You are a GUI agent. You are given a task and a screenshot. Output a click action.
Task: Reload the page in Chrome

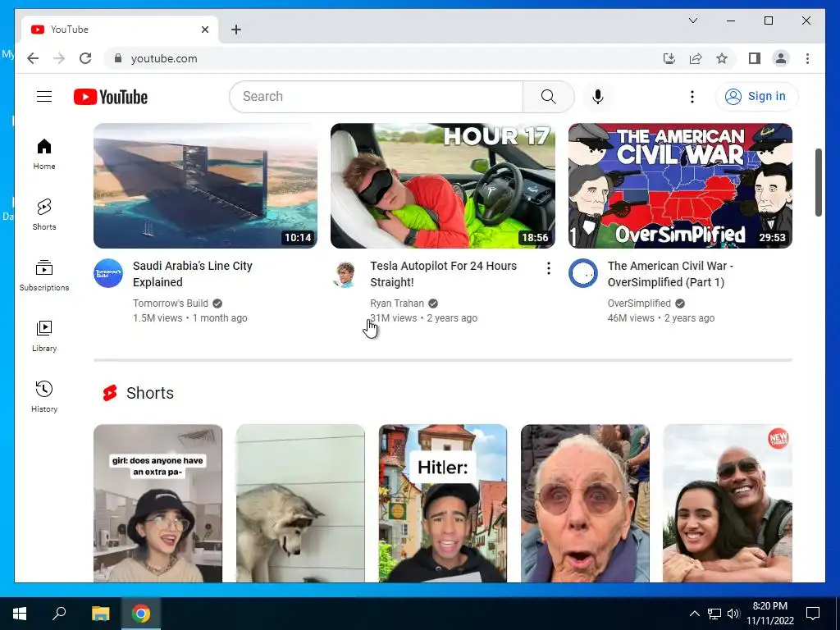click(x=85, y=58)
